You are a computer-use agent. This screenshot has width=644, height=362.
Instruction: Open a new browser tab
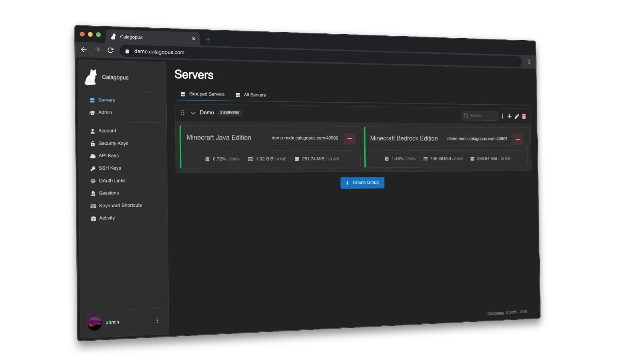point(208,39)
